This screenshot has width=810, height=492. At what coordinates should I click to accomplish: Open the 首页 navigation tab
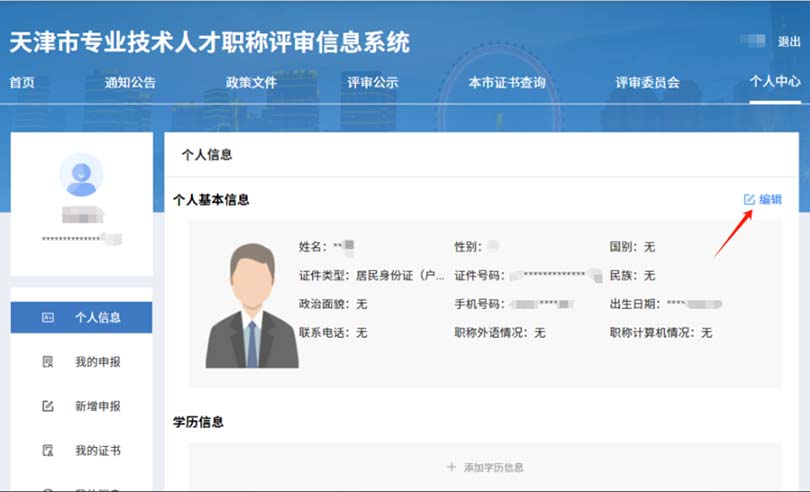click(22, 83)
